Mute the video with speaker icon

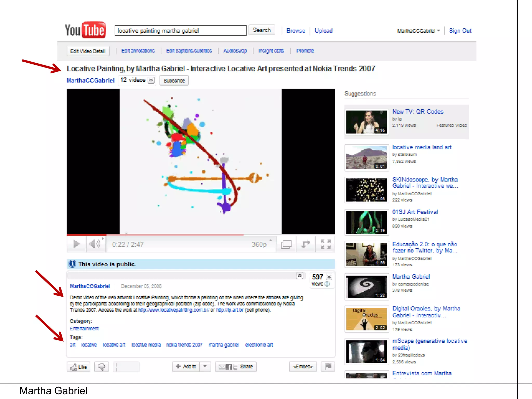click(x=95, y=244)
